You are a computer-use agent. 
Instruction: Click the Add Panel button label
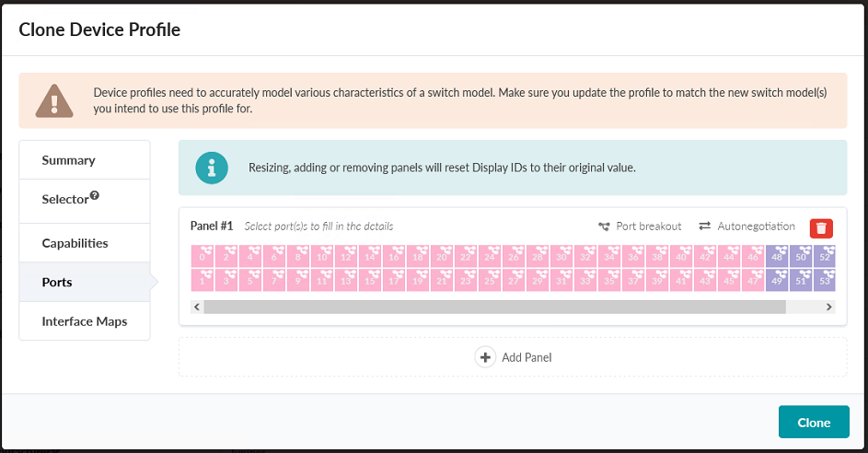527,357
